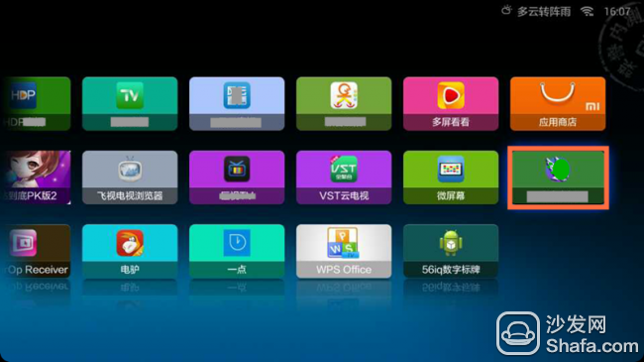
Task: Open VST云电视 app
Action: (x=344, y=178)
